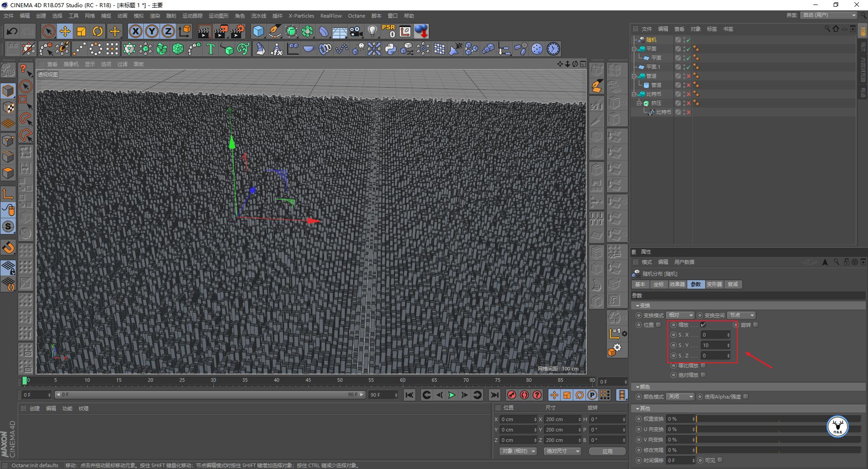Click the S.Y value field
Image resolution: width=868 pixels, height=469 pixels.
713,345
